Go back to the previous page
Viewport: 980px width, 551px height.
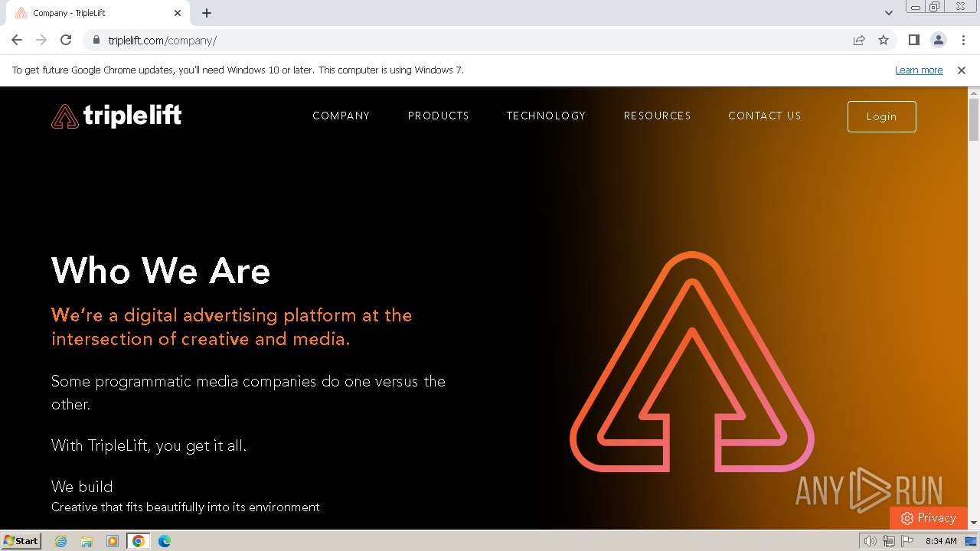click(x=17, y=40)
